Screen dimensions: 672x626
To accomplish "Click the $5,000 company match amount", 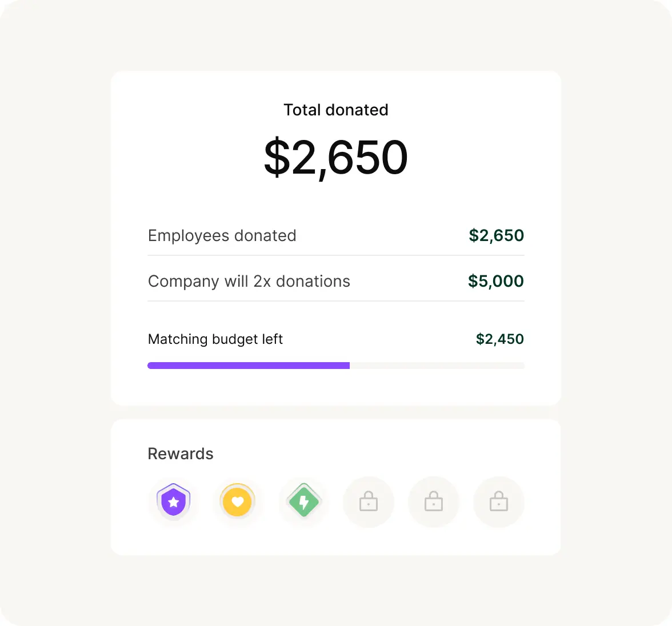I will point(495,281).
